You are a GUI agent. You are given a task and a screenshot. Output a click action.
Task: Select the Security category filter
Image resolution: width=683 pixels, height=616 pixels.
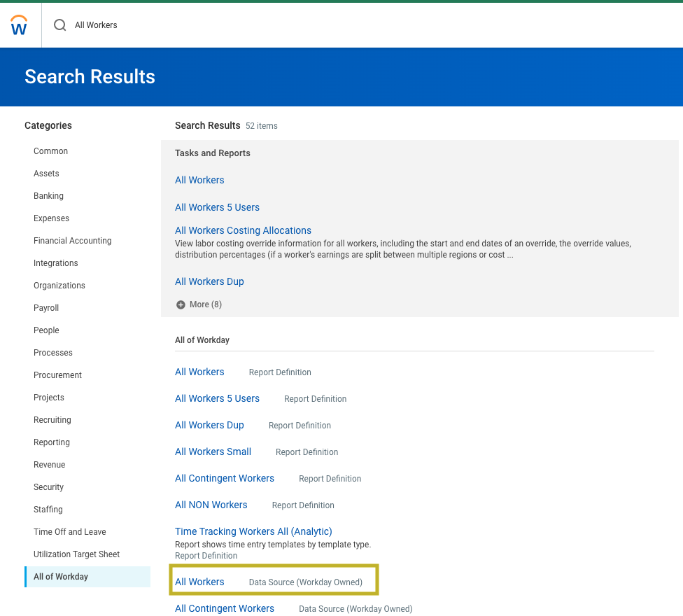coord(48,487)
